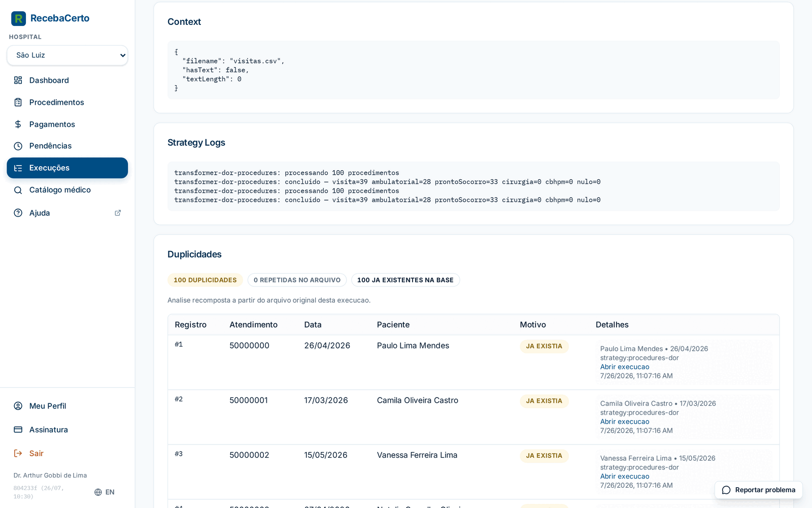Open the Dashboard page
The height and width of the screenshot is (508, 812).
(x=67, y=80)
